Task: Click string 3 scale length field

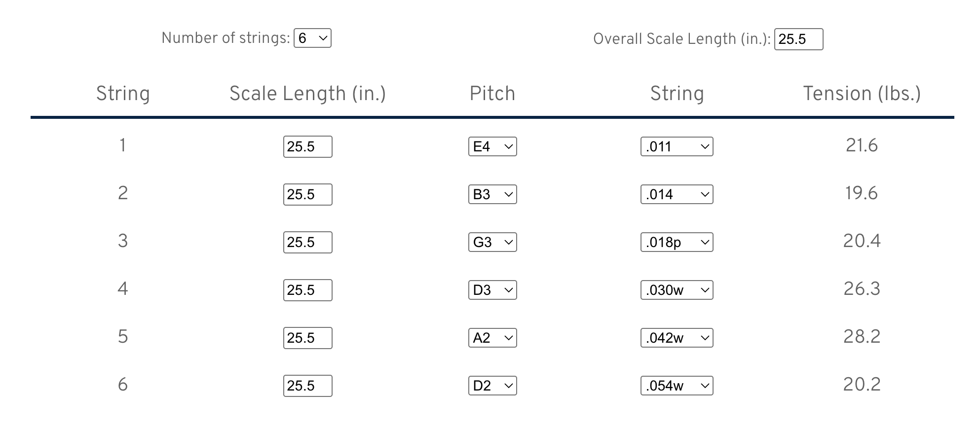Action: pos(307,242)
